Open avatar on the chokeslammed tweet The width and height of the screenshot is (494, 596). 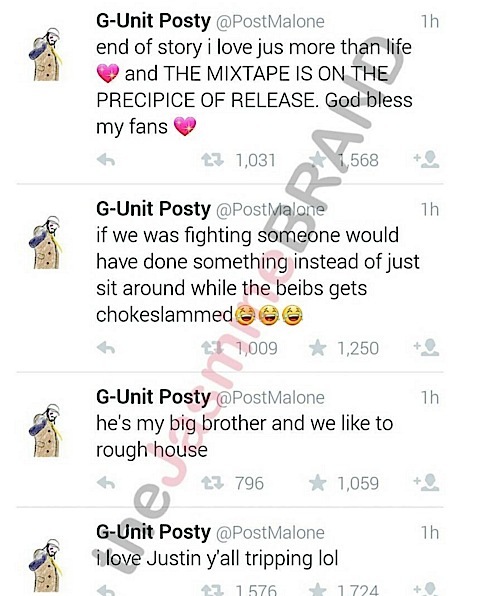(x=45, y=242)
